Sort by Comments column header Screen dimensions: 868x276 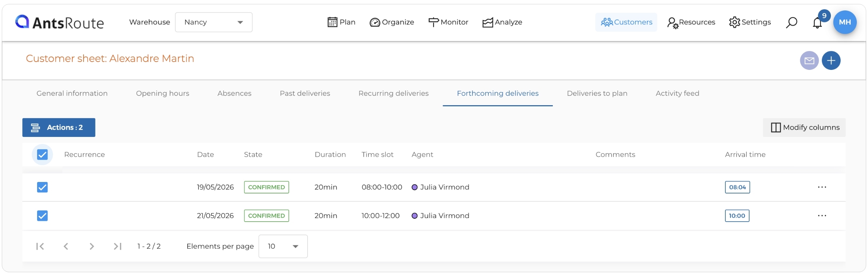coord(616,155)
